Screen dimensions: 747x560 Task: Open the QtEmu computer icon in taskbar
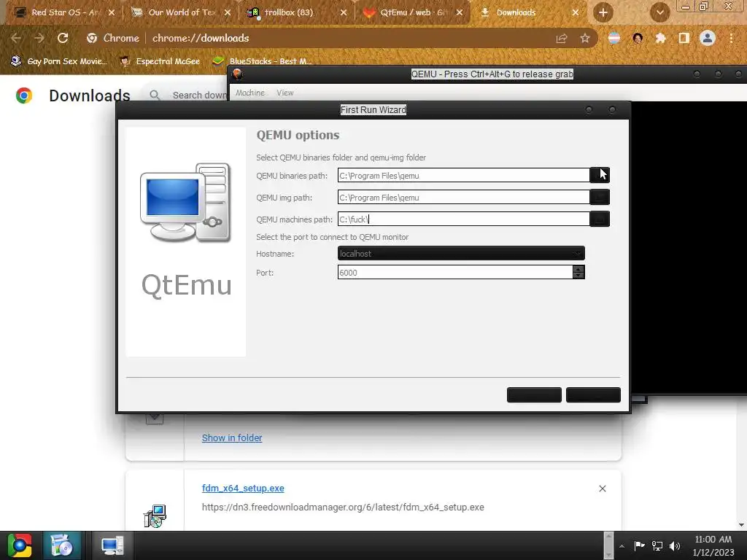pyautogui.click(x=112, y=545)
